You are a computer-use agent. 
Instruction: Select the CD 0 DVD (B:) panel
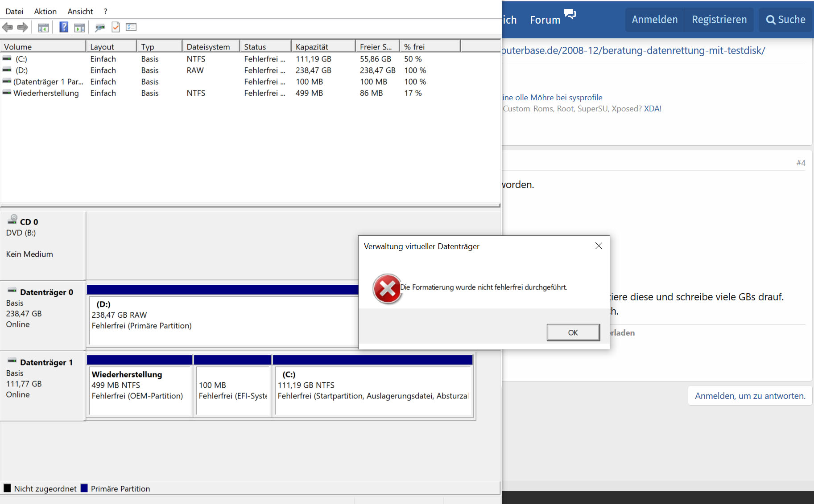point(43,245)
